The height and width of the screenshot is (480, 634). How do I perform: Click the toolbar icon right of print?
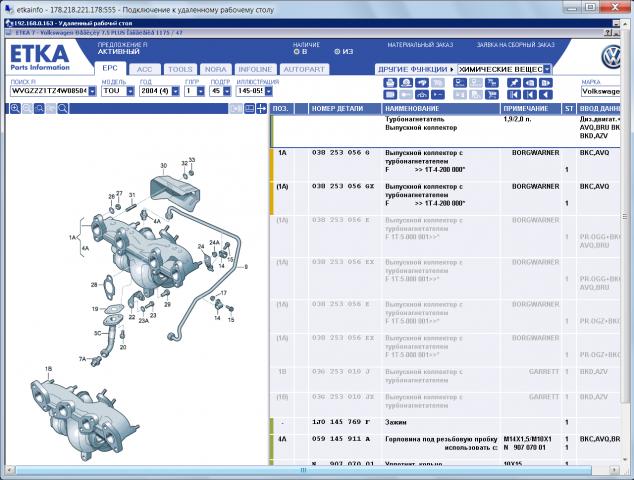(x=406, y=83)
